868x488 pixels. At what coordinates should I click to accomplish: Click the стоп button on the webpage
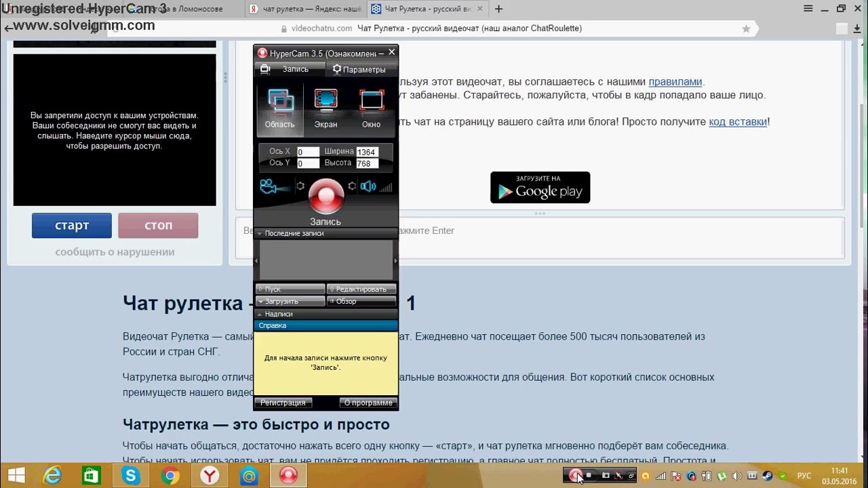[x=158, y=226]
